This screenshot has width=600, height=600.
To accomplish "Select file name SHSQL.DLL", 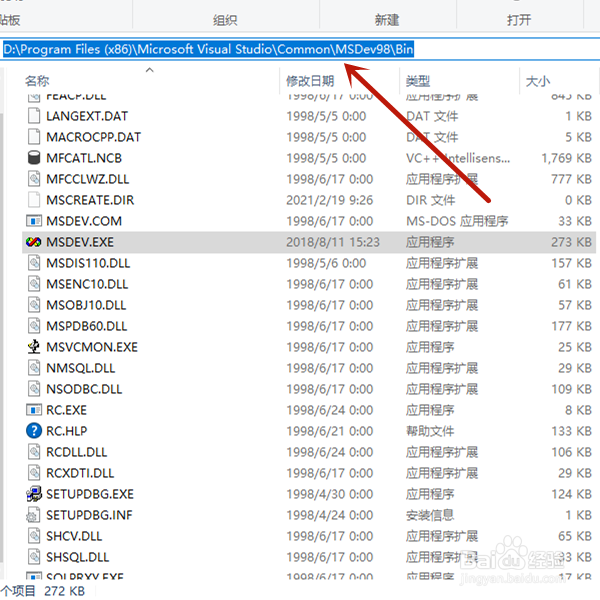I will point(78,557).
